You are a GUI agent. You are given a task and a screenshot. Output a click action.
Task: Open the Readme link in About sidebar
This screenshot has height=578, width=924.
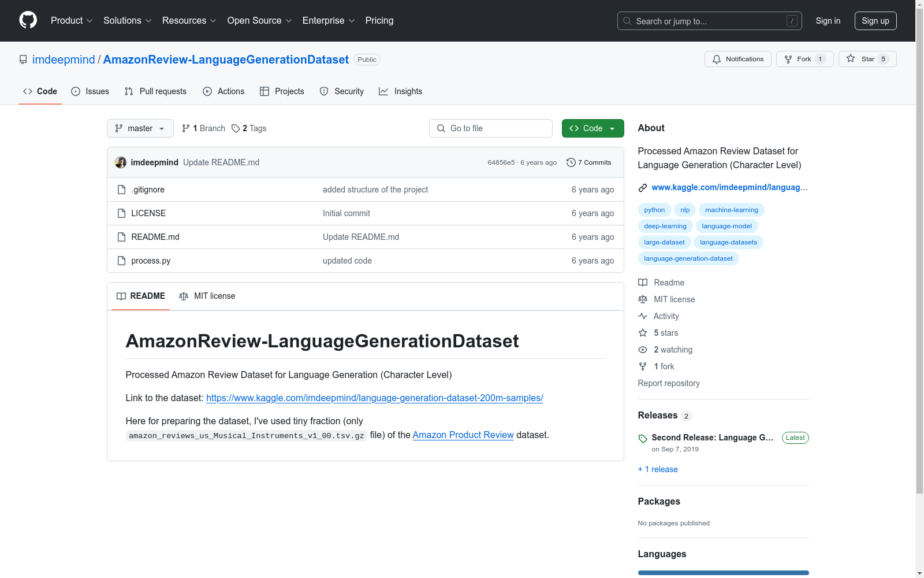661,283
